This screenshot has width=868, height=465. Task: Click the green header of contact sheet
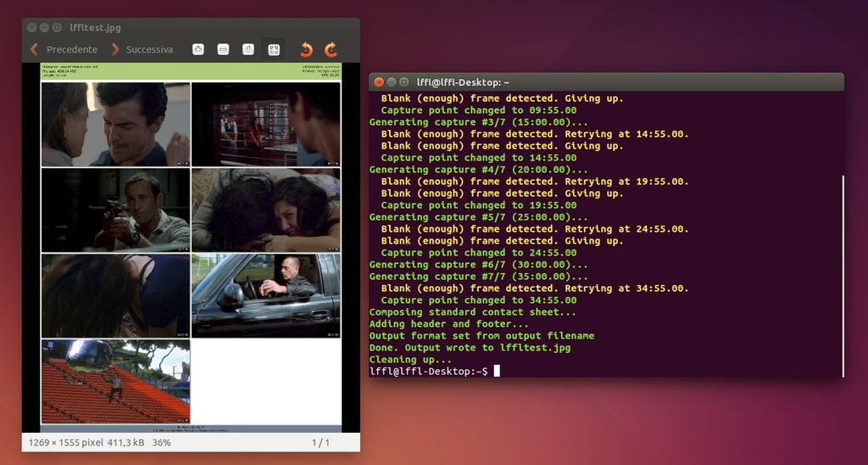tap(191, 71)
